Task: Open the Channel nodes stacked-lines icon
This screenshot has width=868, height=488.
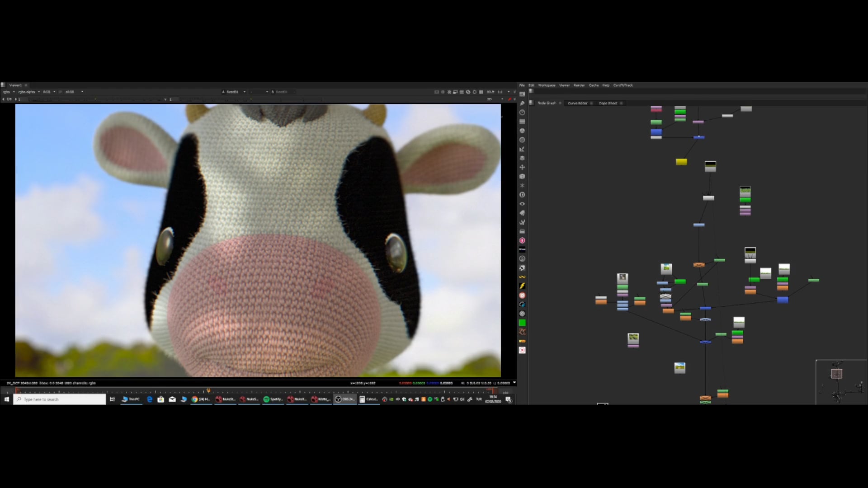Action: 522,122
